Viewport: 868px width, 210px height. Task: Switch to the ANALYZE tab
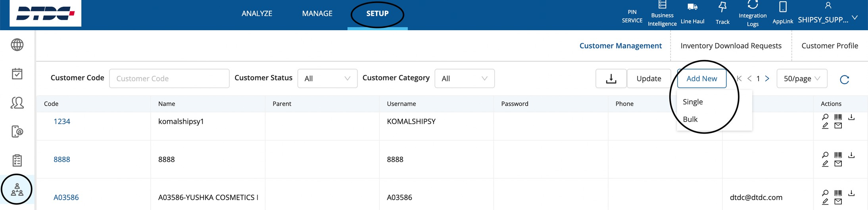coord(257,13)
